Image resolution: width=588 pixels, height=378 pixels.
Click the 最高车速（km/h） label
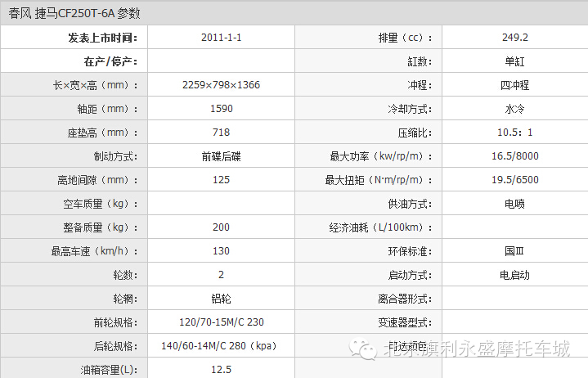pyautogui.click(x=94, y=251)
